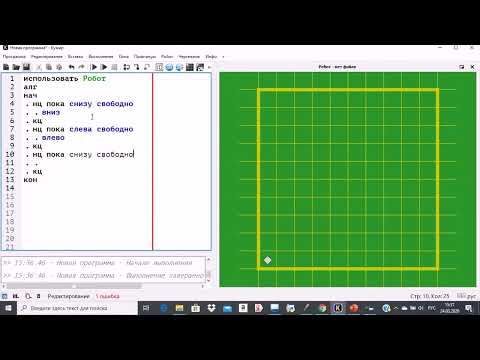Screen dimensions: 480x360
Task: Click the 'Стр: 10, Кол: 25' cursor position
Action: pyautogui.click(x=430, y=296)
